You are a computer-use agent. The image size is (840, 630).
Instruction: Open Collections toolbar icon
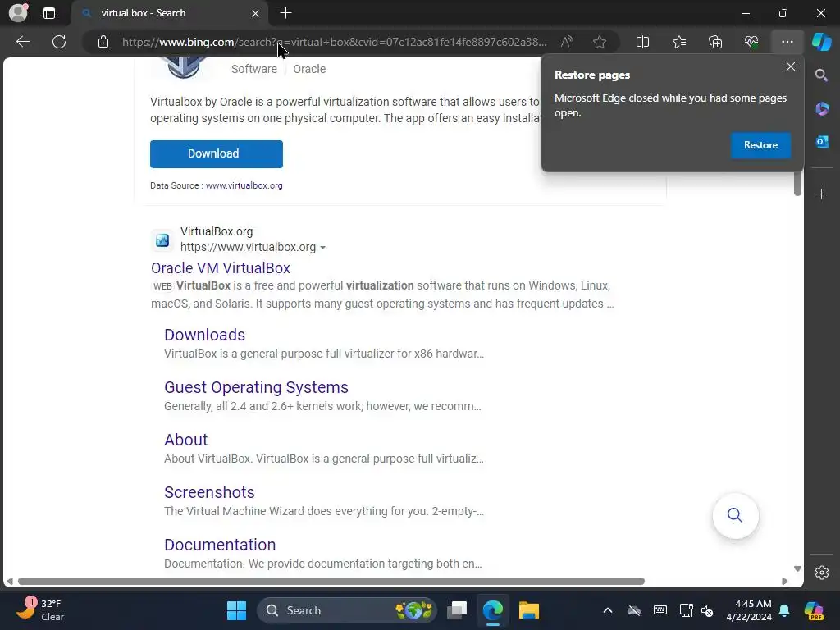click(715, 42)
